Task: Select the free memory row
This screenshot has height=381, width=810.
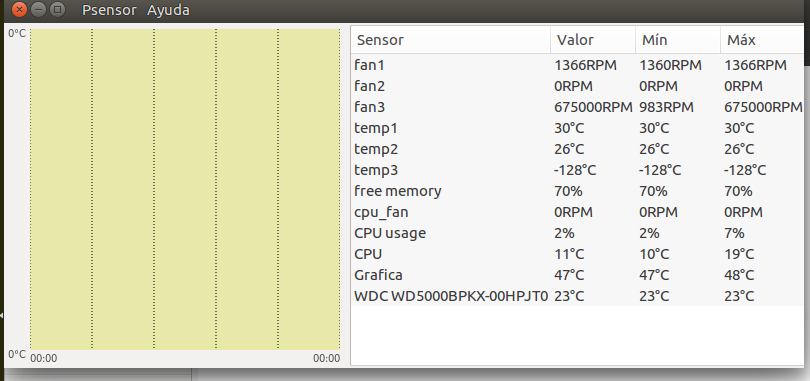Action: pos(581,191)
